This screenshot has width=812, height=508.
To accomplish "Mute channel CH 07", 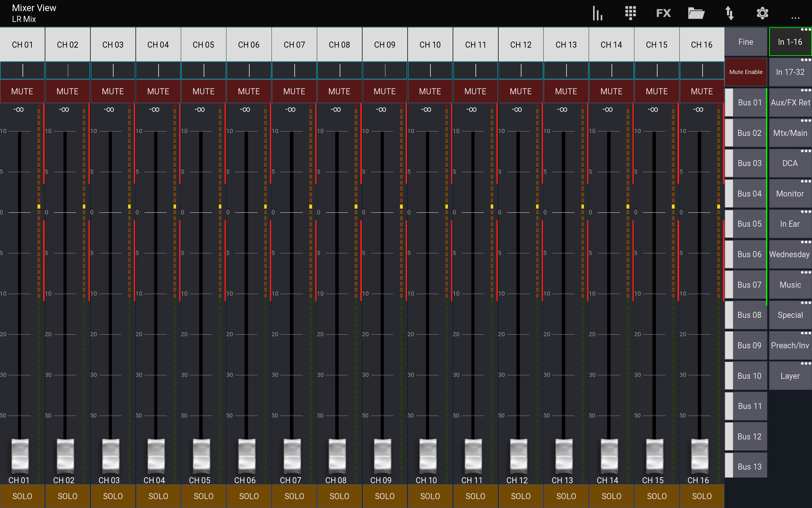I will point(294,91).
